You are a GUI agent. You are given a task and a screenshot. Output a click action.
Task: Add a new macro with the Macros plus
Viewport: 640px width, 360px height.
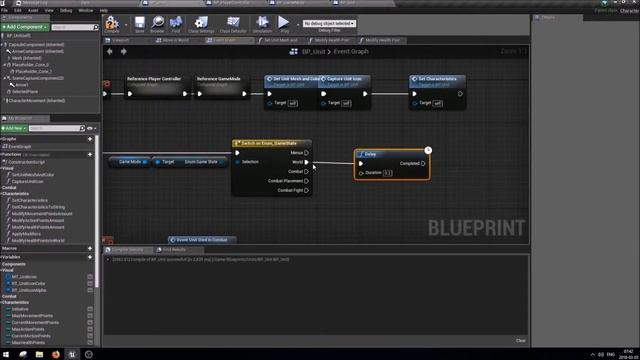click(x=90, y=248)
